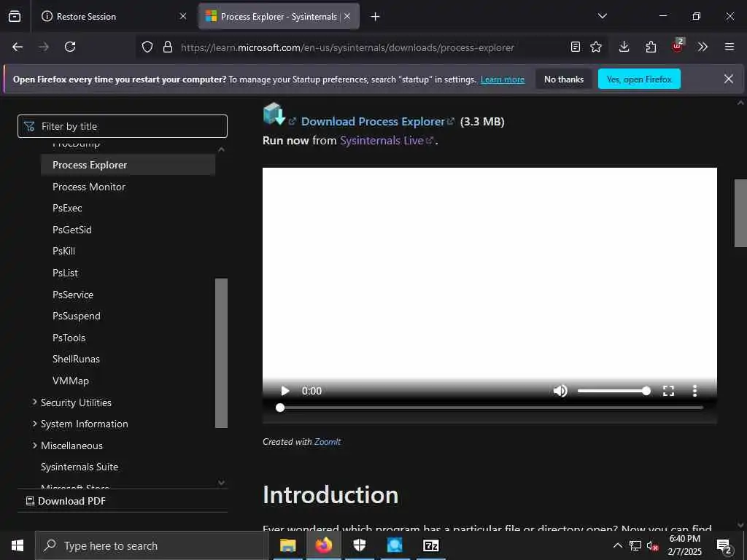Enter video fullscreen mode

point(668,391)
